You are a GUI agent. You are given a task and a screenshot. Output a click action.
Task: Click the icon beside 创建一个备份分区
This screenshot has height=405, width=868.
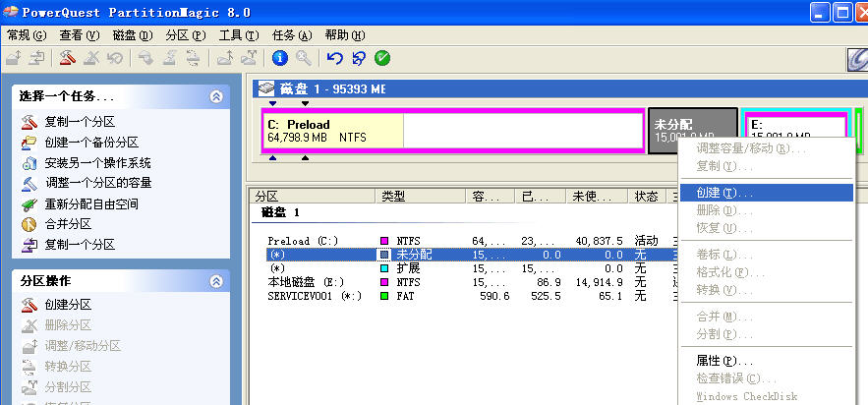tap(29, 143)
